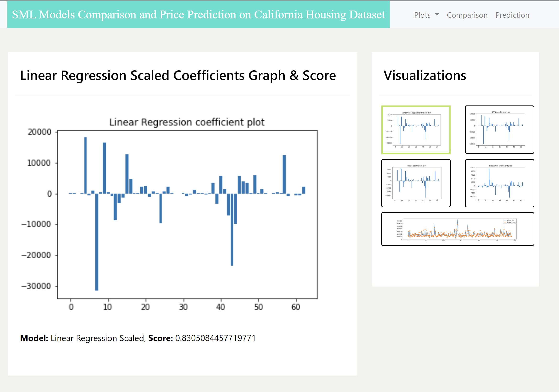The width and height of the screenshot is (559, 392).
Task: Expand the navigation Plots selector
Action: click(x=426, y=15)
